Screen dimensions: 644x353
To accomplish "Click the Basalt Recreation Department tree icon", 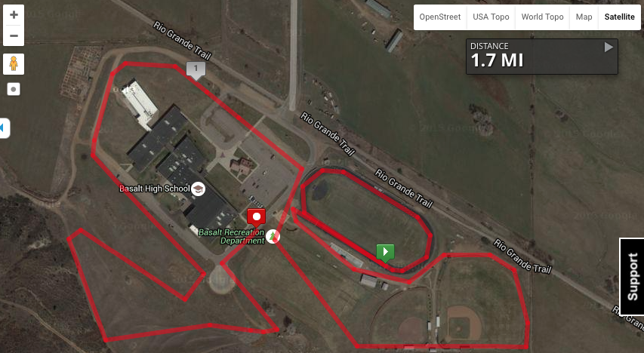I will pyautogui.click(x=273, y=236).
